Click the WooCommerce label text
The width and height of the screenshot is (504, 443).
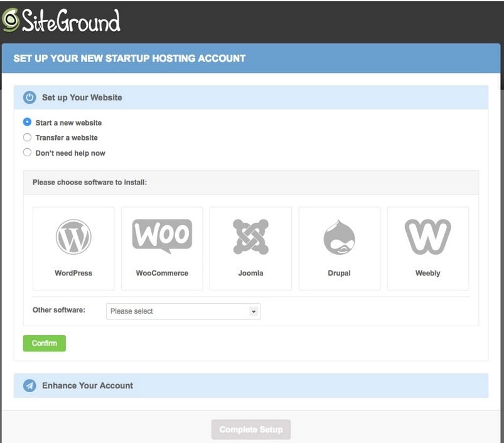coord(162,273)
